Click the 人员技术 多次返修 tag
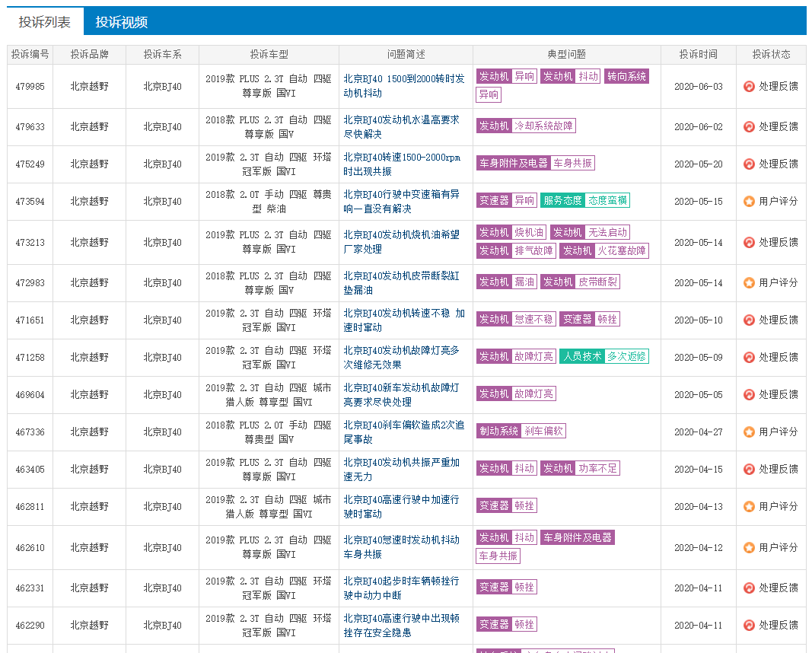 click(603, 356)
